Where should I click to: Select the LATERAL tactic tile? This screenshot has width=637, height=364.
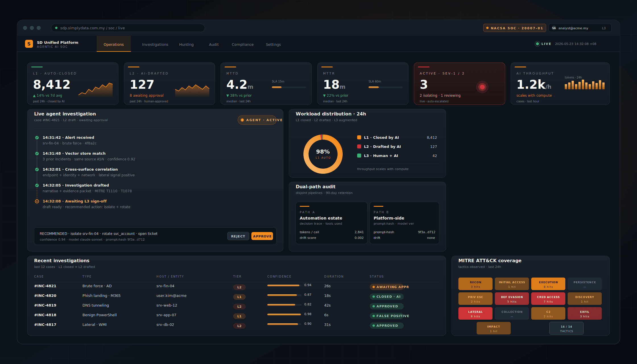[475, 313]
